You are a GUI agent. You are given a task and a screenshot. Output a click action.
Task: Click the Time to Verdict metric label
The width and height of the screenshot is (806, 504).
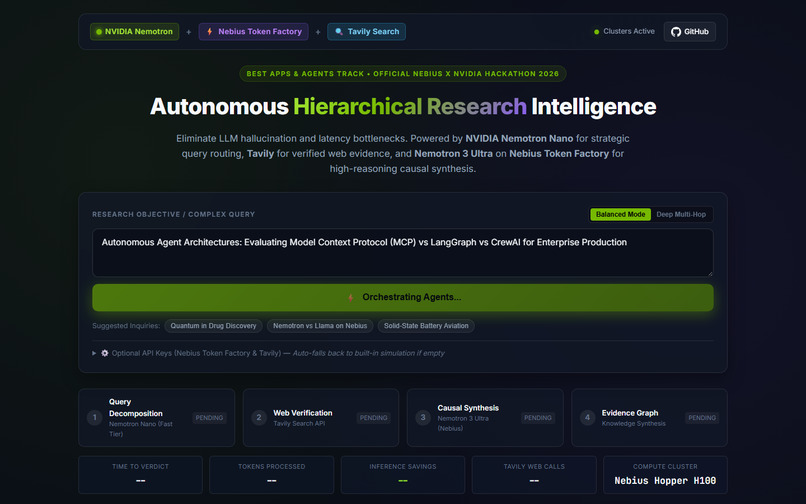(140, 466)
